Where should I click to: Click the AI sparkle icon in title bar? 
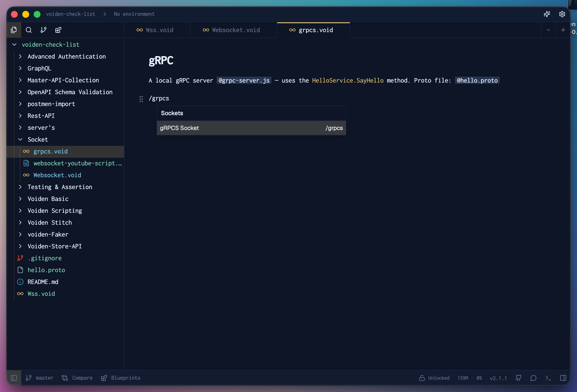click(547, 14)
